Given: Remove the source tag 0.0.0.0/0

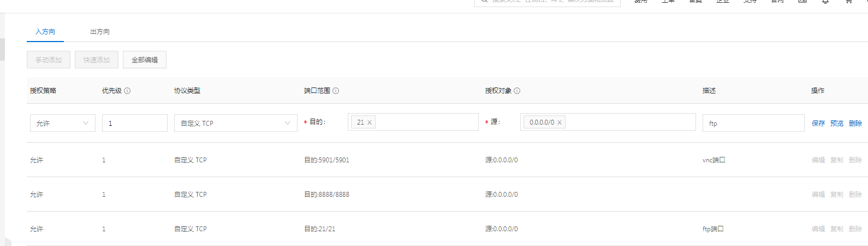Looking at the screenshot, I should 560,122.
